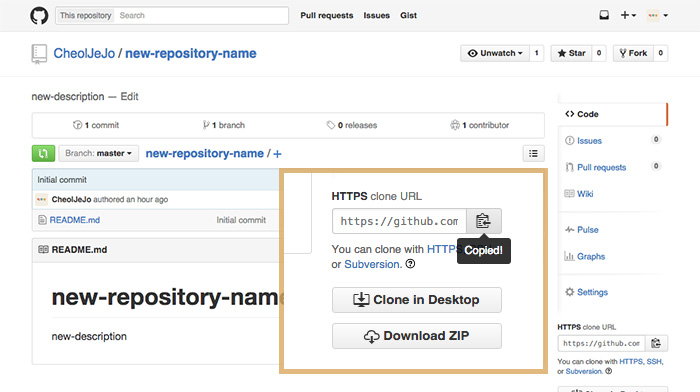Go to Pull requests in the top nav
The width and height of the screenshot is (700, 392).
tap(327, 16)
